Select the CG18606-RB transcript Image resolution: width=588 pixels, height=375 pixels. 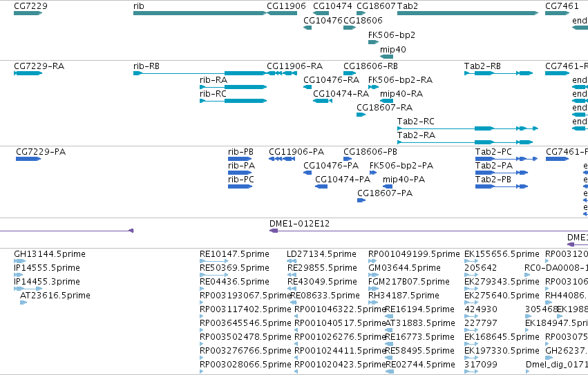pyautogui.click(x=350, y=73)
